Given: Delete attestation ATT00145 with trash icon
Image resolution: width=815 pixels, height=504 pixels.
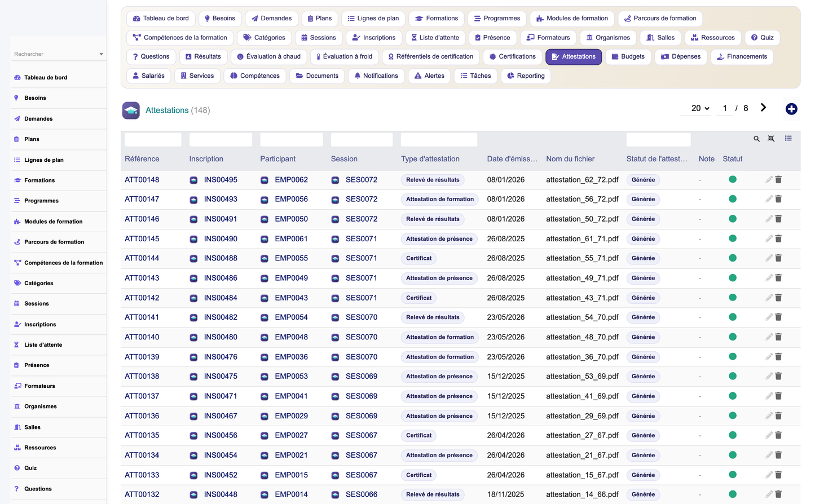Looking at the screenshot, I should coord(778,238).
